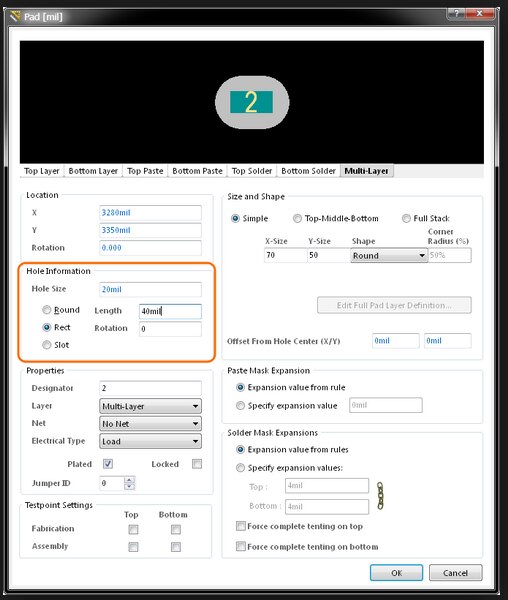Image resolution: width=508 pixels, height=600 pixels.
Task: Expand the Layer dropdown set to Multi-Layer
Action: pyautogui.click(x=150, y=406)
